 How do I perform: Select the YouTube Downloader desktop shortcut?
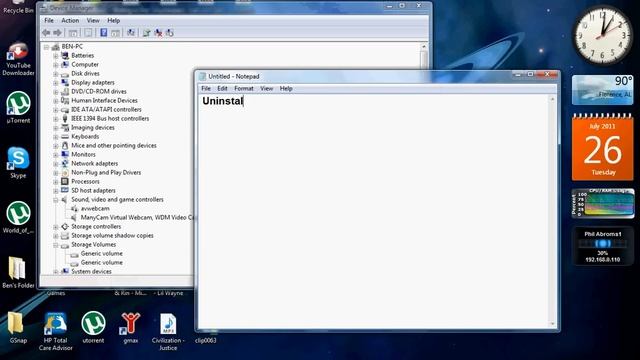pos(18,59)
